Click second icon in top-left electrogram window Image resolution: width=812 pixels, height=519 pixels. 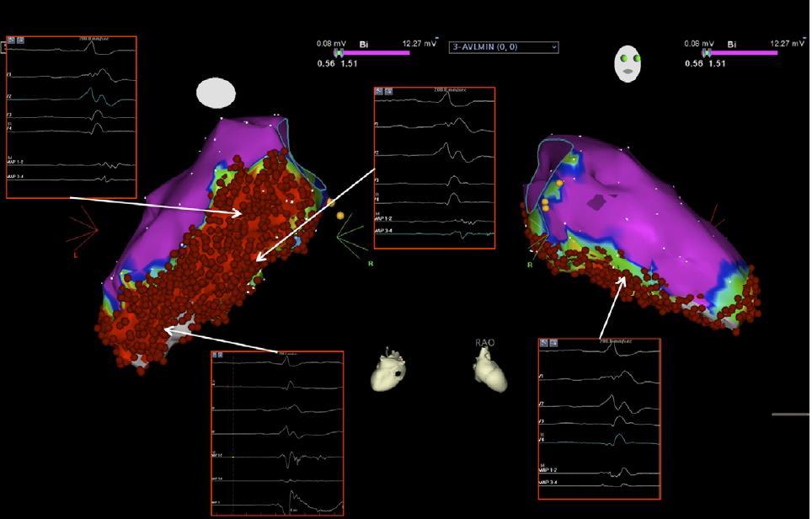(x=20, y=40)
